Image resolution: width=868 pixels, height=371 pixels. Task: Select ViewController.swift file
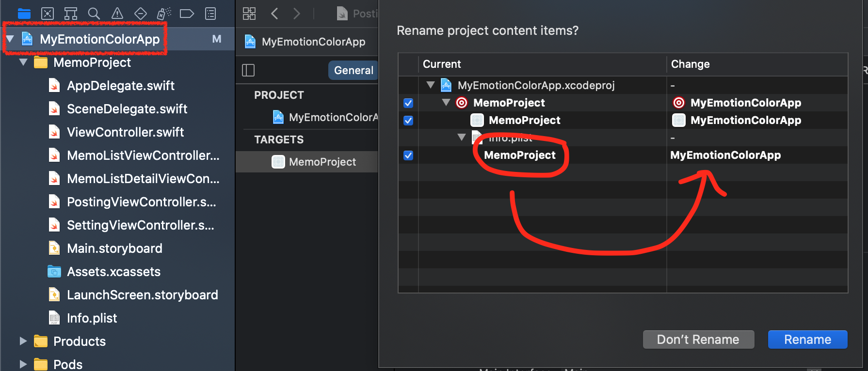pyautogui.click(x=125, y=132)
